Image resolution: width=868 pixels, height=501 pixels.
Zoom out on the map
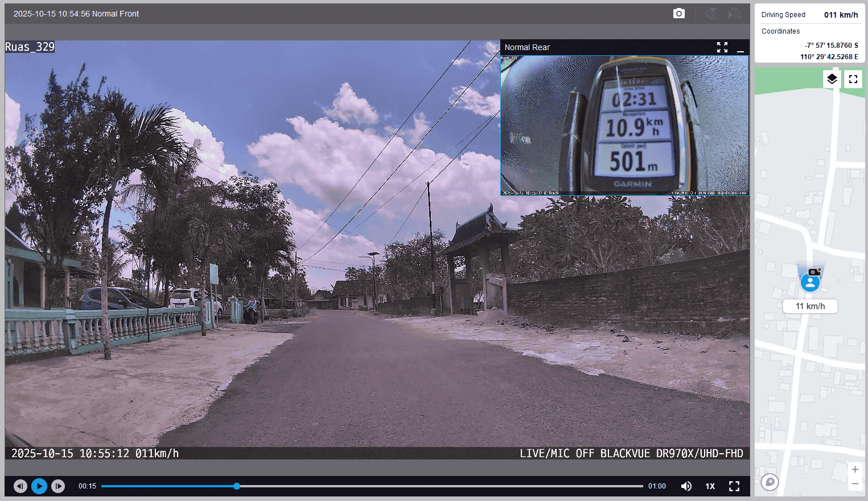854,484
